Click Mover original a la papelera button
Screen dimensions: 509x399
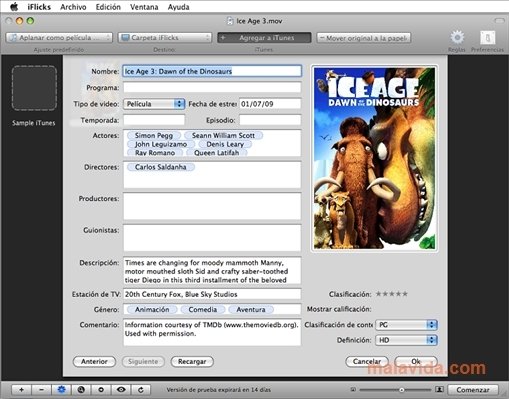click(x=364, y=38)
